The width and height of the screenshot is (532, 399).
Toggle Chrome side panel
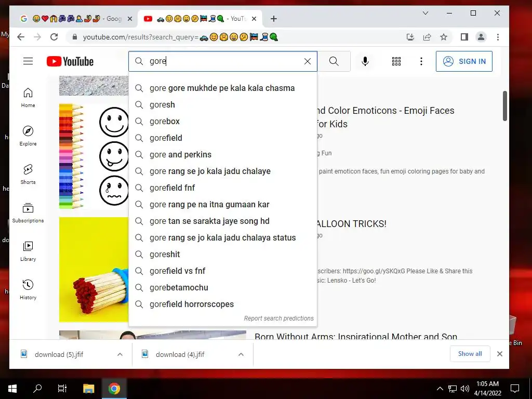pyautogui.click(x=464, y=37)
